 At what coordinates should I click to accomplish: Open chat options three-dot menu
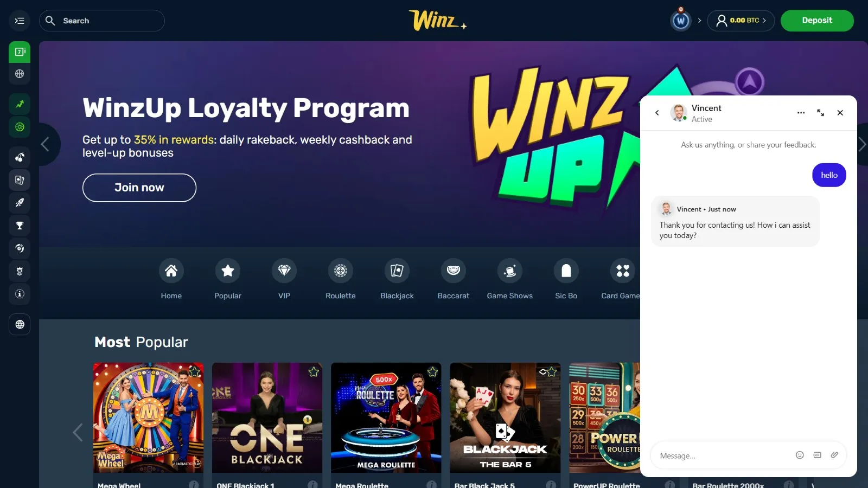tap(801, 113)
